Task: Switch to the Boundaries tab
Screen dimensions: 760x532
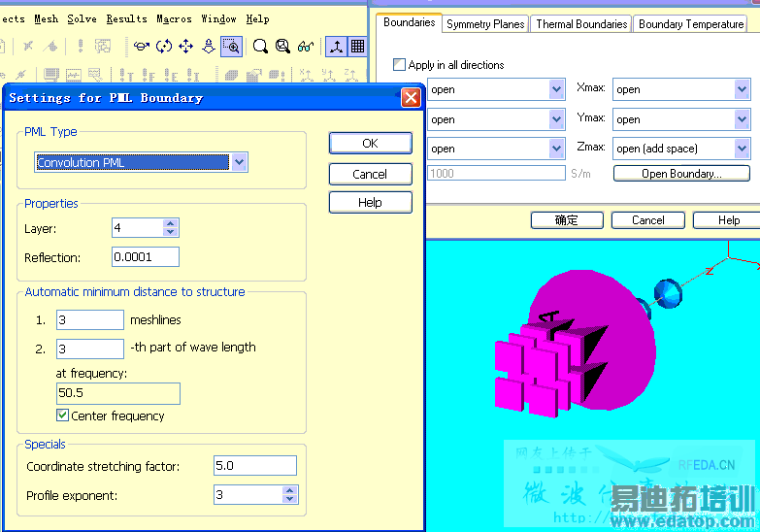Action: click(x=409, y=22)
